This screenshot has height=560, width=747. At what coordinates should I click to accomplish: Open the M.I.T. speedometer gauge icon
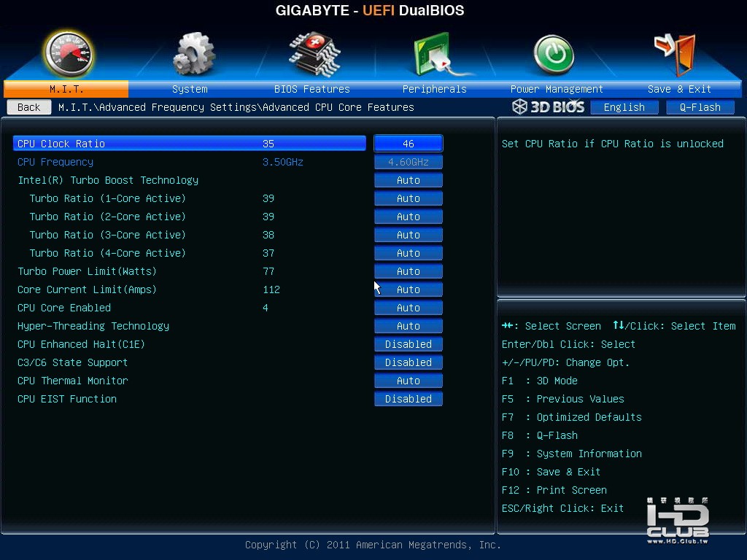pos(68,54)
